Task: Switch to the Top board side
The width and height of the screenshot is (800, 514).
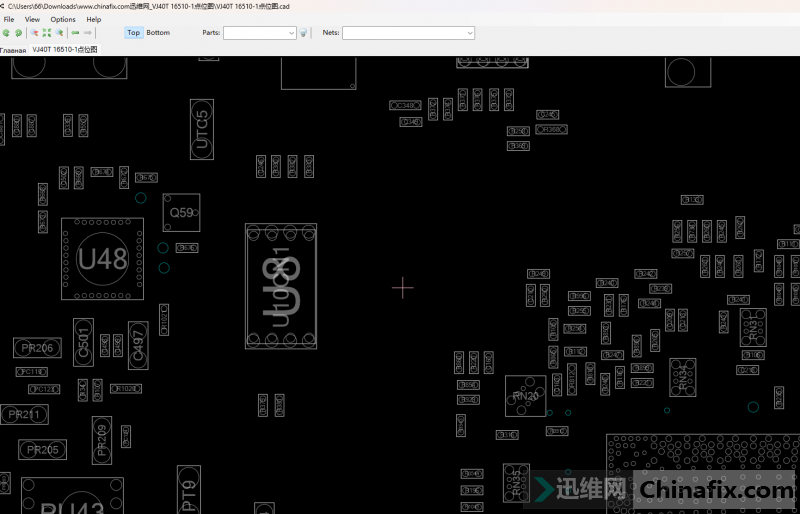Action: 134,33
